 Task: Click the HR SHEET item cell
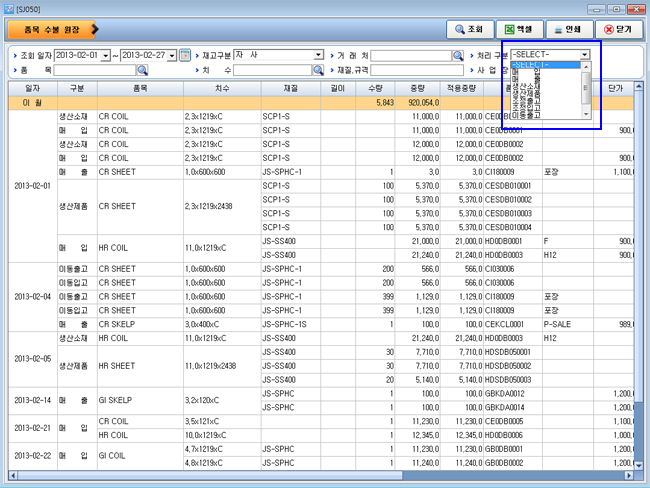pos(140,366)
